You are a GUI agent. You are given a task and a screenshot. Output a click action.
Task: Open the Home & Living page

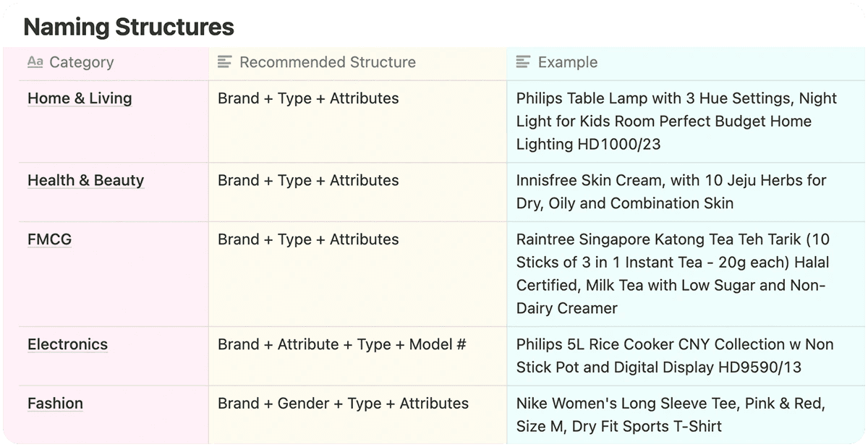(x=80, y=98)
